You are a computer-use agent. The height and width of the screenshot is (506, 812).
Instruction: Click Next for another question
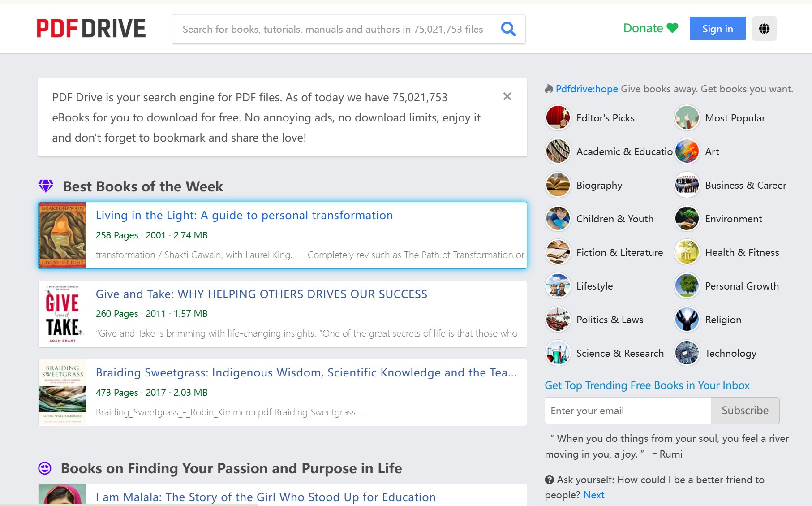point(594,495)
